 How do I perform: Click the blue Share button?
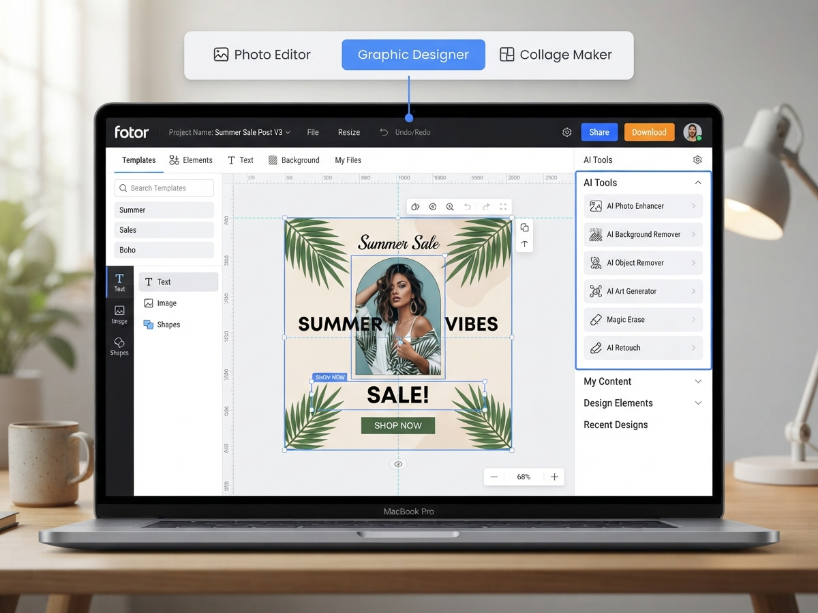599,133
